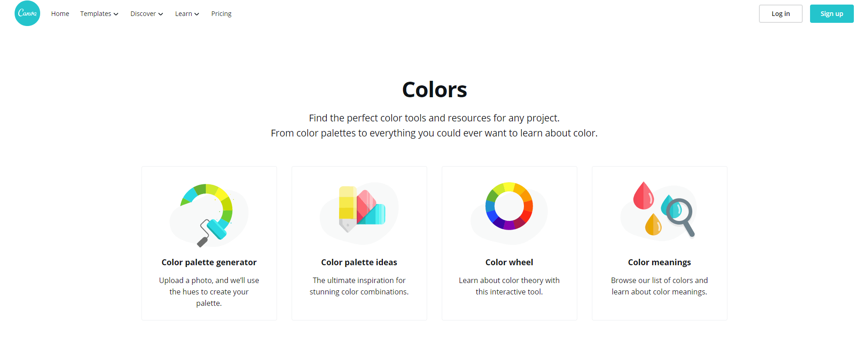Click the Log in button

[780, 14]
